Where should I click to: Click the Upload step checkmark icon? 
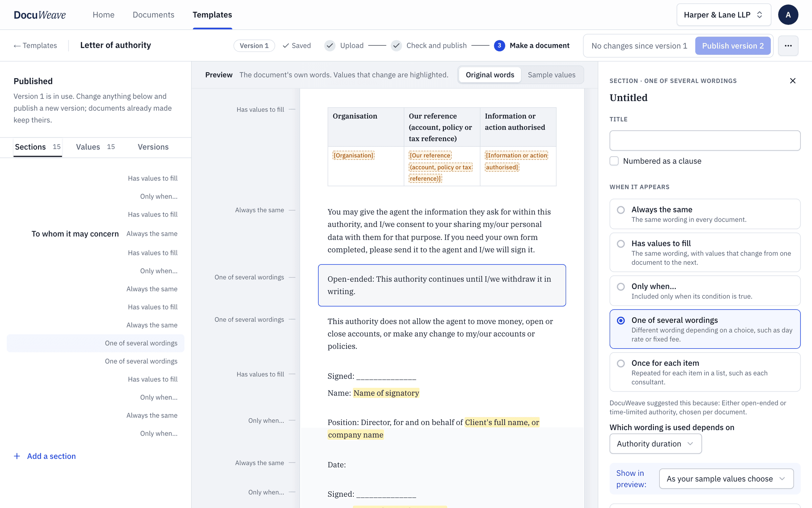tap(330, 45)
